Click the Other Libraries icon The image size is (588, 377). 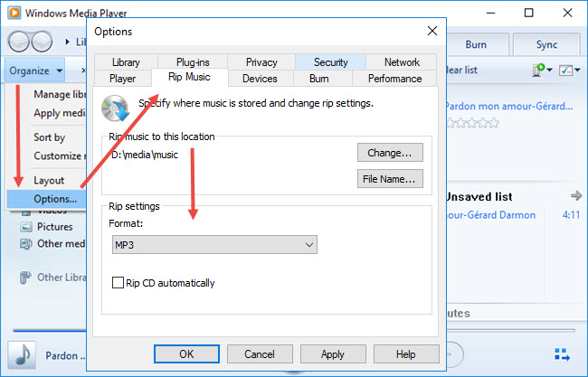click(25, 278)
